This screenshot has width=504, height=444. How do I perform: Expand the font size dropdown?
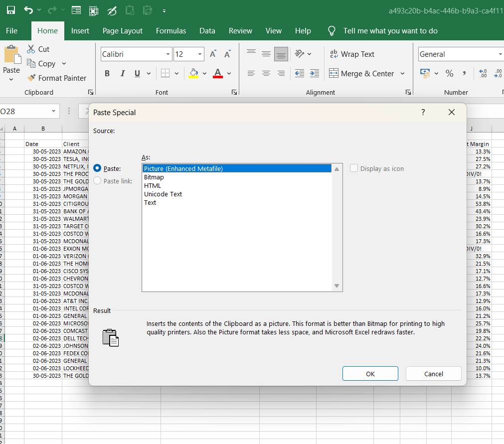click(x=200, y=54)
